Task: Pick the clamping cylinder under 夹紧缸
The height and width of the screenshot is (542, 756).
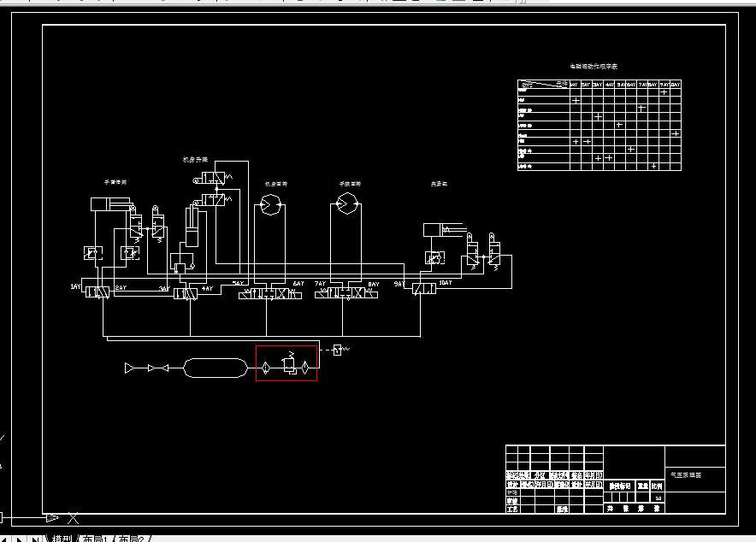Action: 443,230
